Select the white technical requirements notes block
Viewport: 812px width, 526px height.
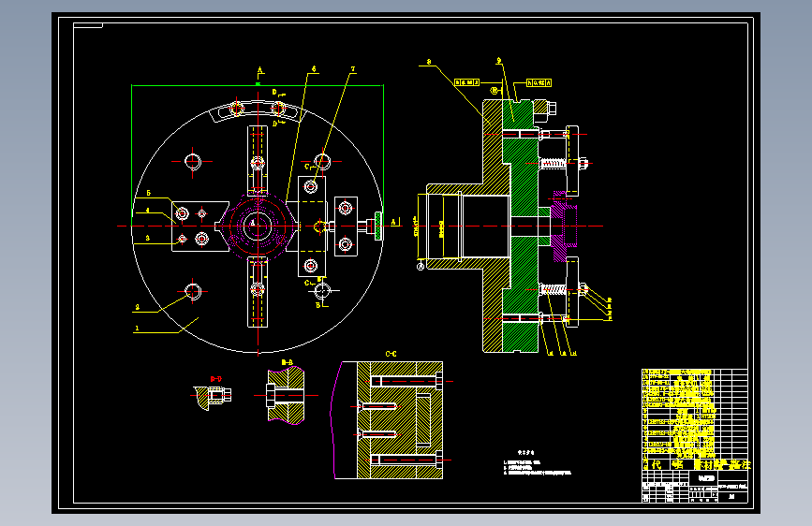[x=538, y=463]
